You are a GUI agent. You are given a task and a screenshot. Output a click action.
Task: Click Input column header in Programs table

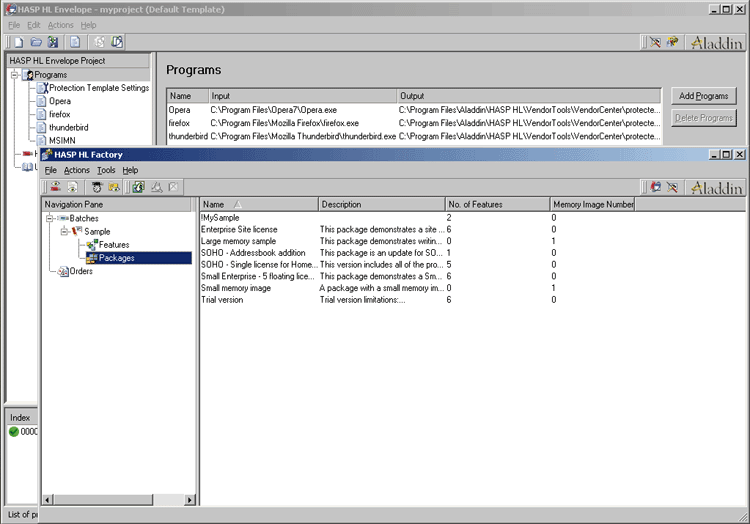pos(303,96)
